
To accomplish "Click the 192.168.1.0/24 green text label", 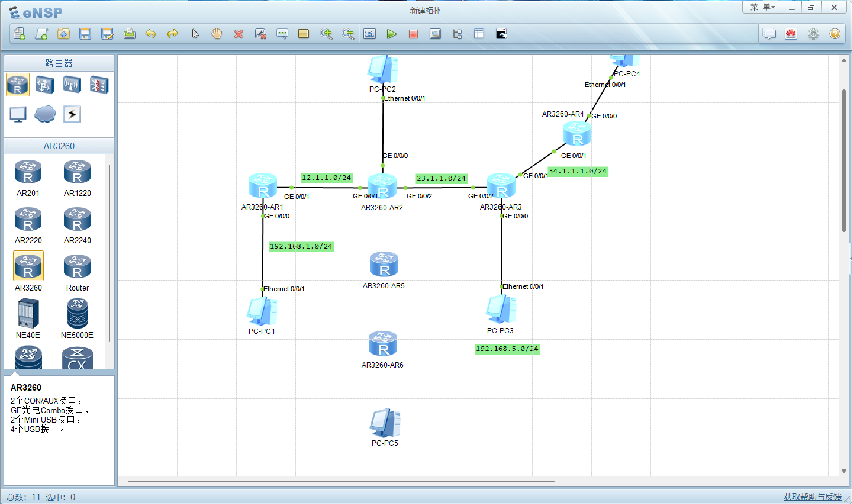I will click(x=301, y=246).
